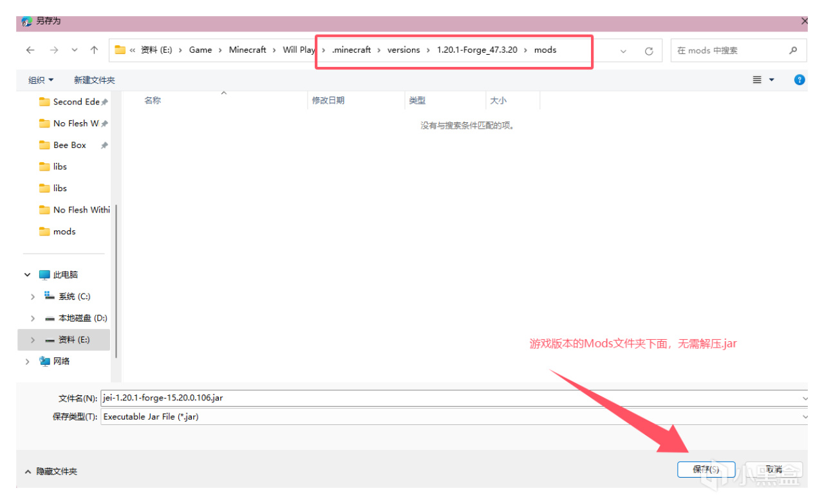
Task: Change view layout icon
Action: click(x=757, y=80)
